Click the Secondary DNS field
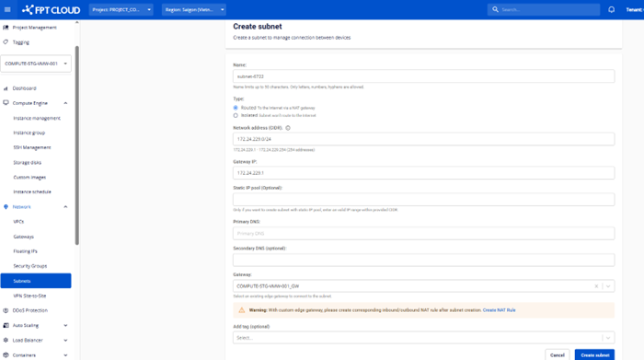This screenshot has height=360, width=644. 423,260
